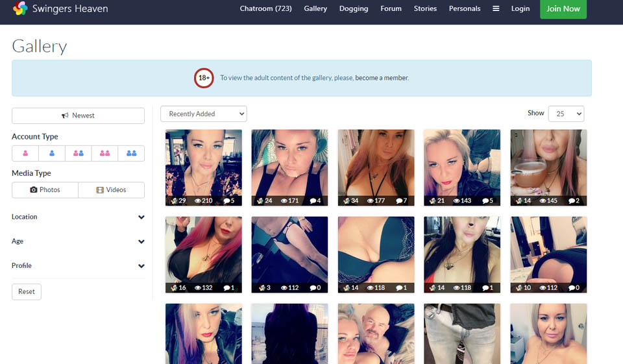Open the Show 25 per-page dropdown
Image resolution: width=623 pixels, height=364 pixels.
565,114
